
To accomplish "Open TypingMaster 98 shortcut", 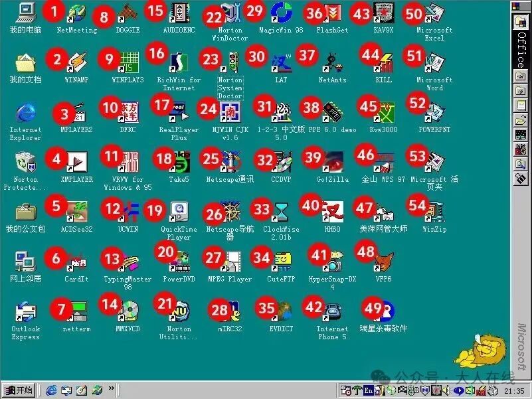I will click(x=128, y=262).
